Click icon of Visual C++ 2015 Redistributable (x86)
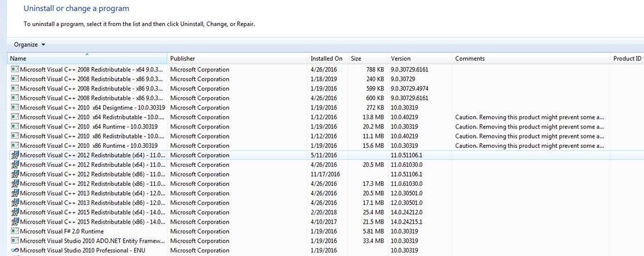 [x=15, y=222]
